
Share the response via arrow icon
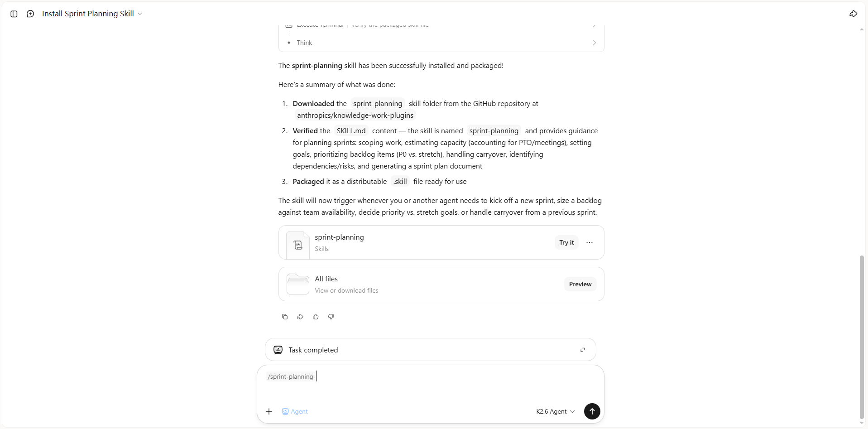(x=300, y=317)
